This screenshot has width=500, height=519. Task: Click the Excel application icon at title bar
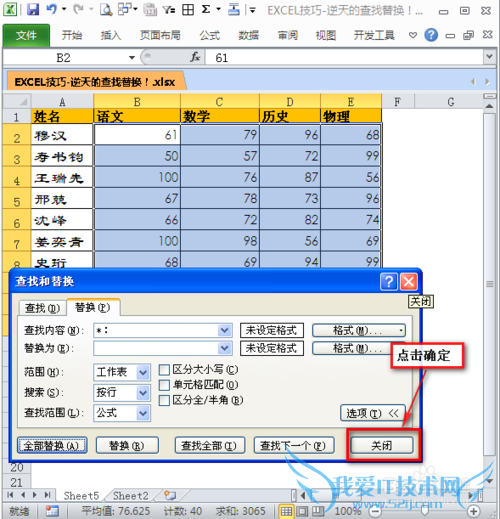click(11, 10)
